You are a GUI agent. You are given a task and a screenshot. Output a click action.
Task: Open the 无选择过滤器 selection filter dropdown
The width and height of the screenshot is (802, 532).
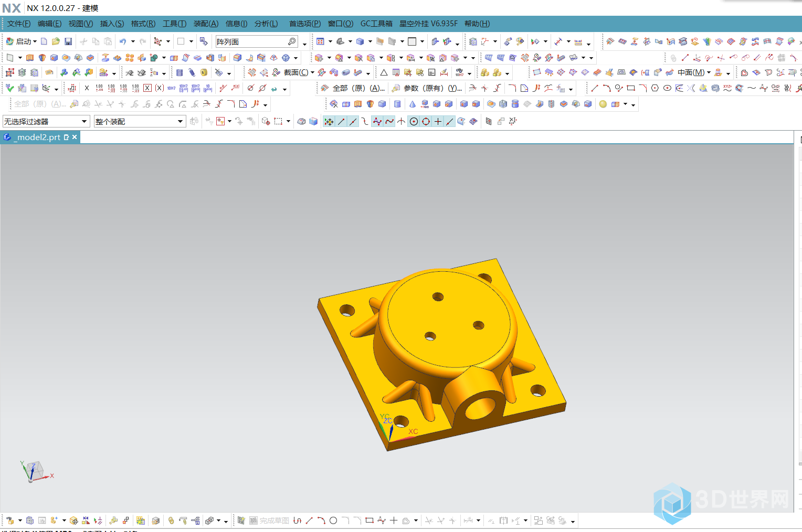click(x=46, y=121)
